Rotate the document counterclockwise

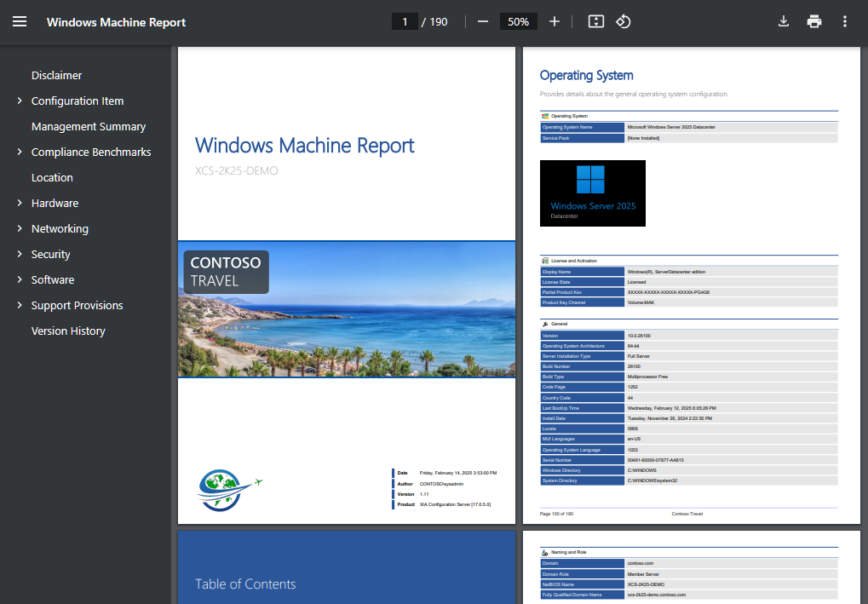(623, 21)
